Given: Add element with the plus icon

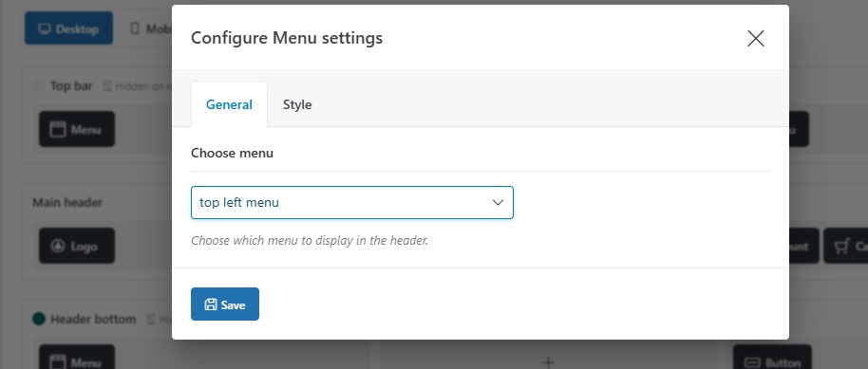Looking at the screenshot, I should pos(548,362).
